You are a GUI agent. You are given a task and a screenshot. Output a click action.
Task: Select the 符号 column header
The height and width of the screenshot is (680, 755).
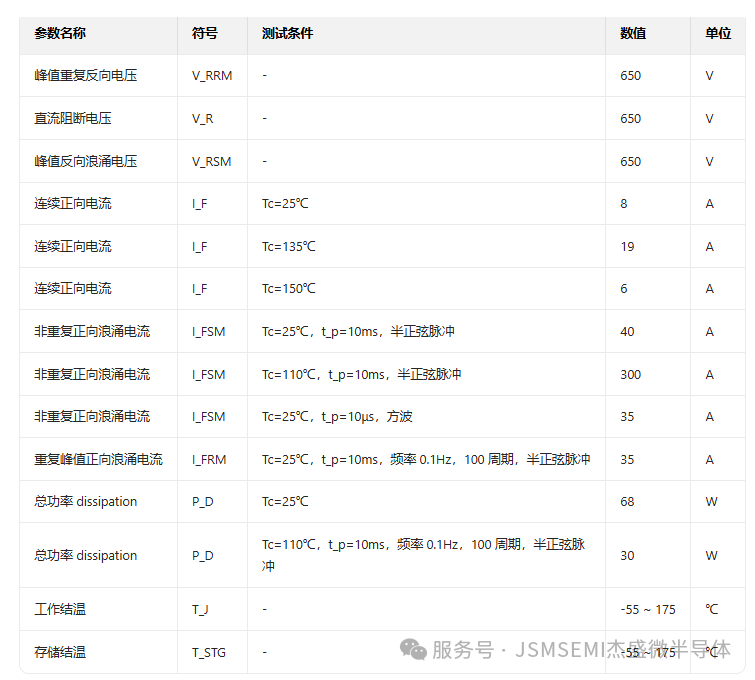204,33
